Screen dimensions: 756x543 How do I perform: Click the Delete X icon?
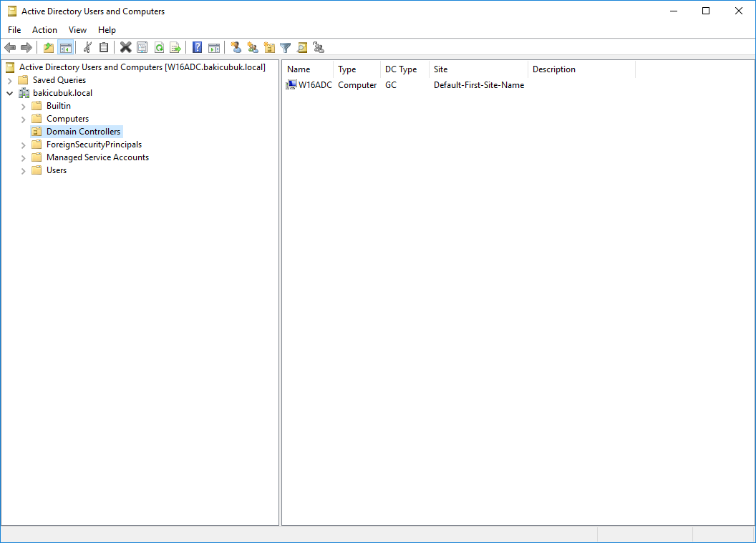125,47
